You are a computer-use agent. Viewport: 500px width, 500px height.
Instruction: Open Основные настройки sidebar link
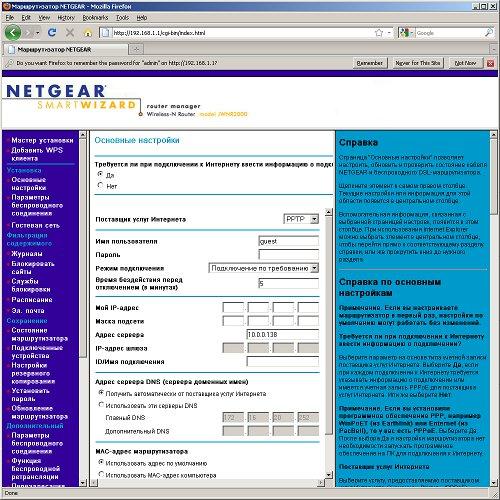(x=29, y=184)
